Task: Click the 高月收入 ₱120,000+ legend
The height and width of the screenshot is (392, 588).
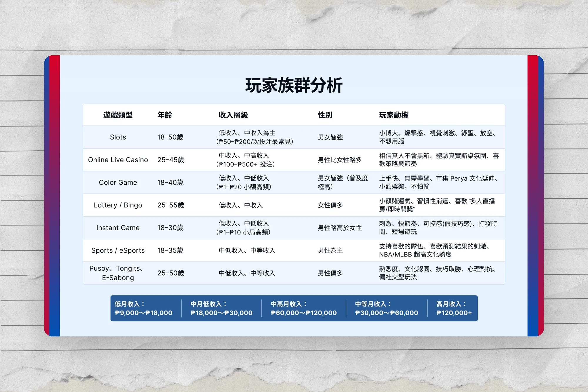Action: [x=454, y=308]
